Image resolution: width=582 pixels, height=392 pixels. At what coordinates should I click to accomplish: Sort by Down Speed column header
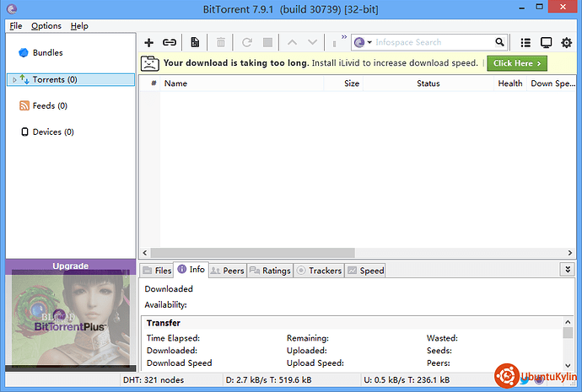(x=552, y=83)
